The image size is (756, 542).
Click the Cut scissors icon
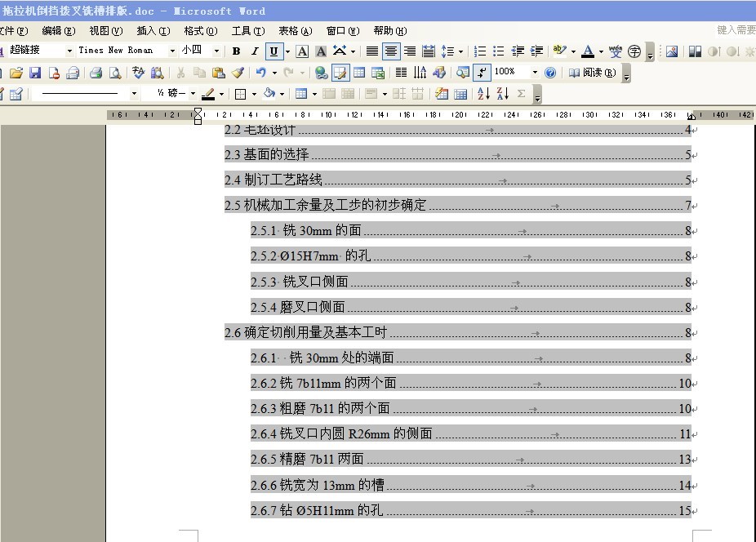tap(180, 73)
